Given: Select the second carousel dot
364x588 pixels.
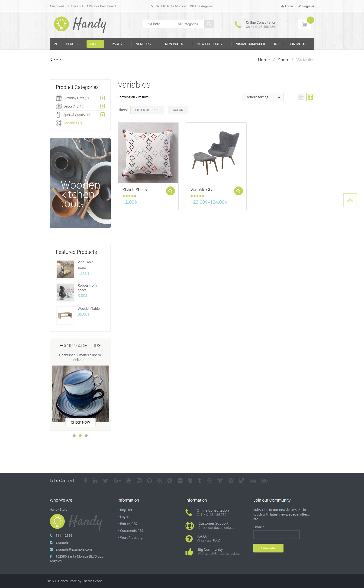Looking at the screenshot, I should (x=80, y=435).
